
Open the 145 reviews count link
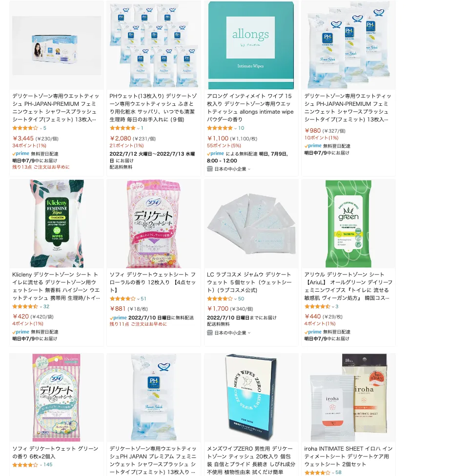pyautogui.click(x=48, y=465)
